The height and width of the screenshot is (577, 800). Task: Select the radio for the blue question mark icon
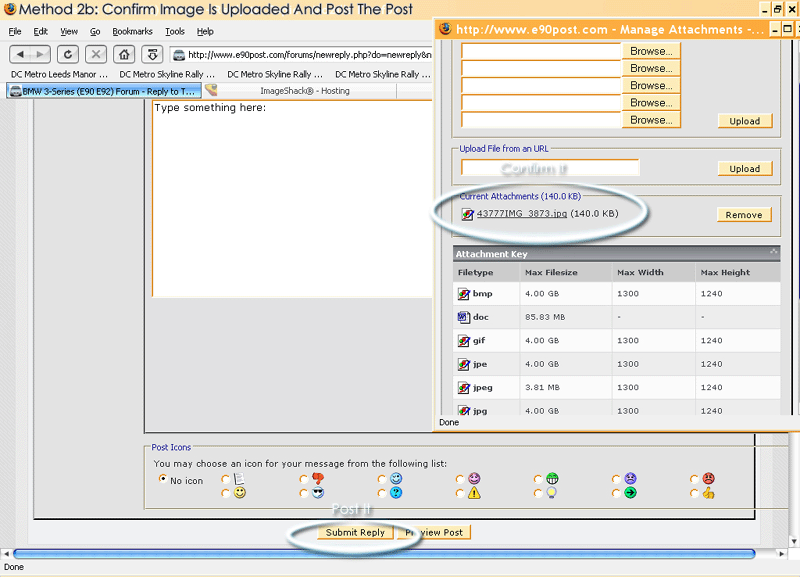pyautogui.click(x=382, y=493)
